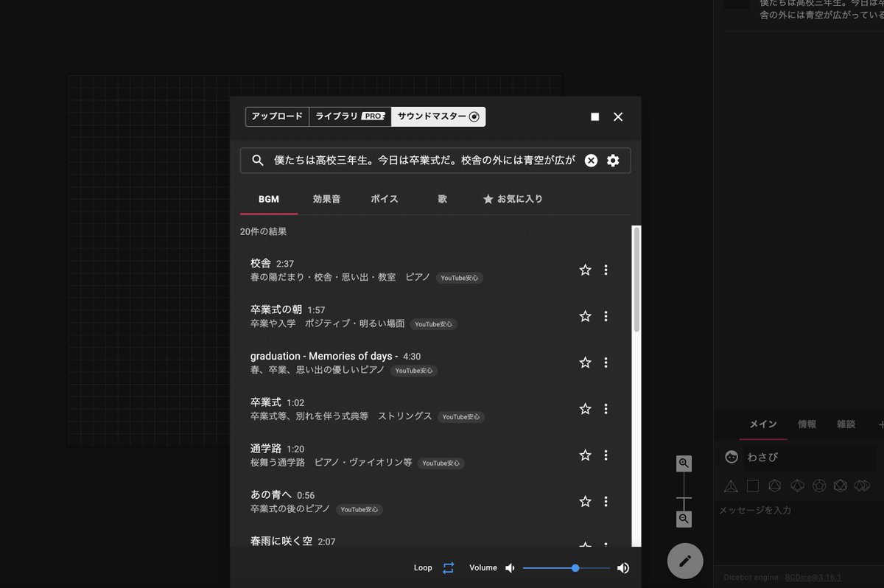Viewport: 884px width, 588px height.
Task: Enable Loop playback
Action: point(448,567)
